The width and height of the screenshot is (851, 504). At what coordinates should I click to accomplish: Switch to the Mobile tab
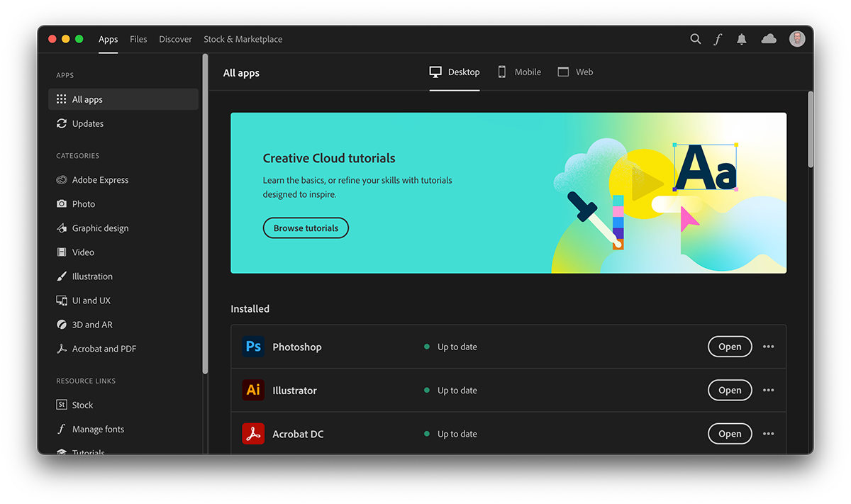click(x=519, y=72)
